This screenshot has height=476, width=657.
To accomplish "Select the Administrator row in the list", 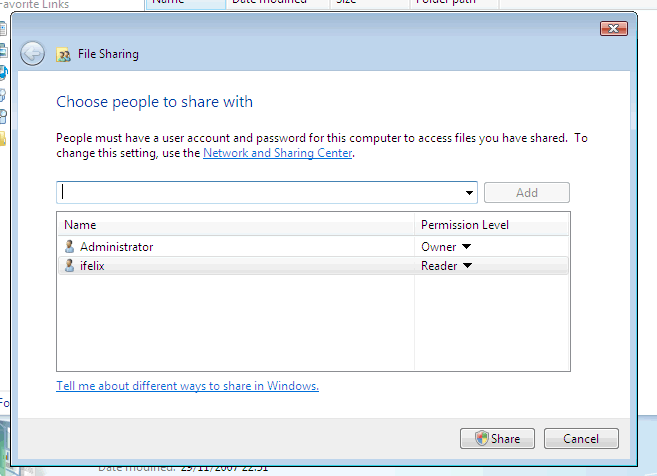I will 240,246.
